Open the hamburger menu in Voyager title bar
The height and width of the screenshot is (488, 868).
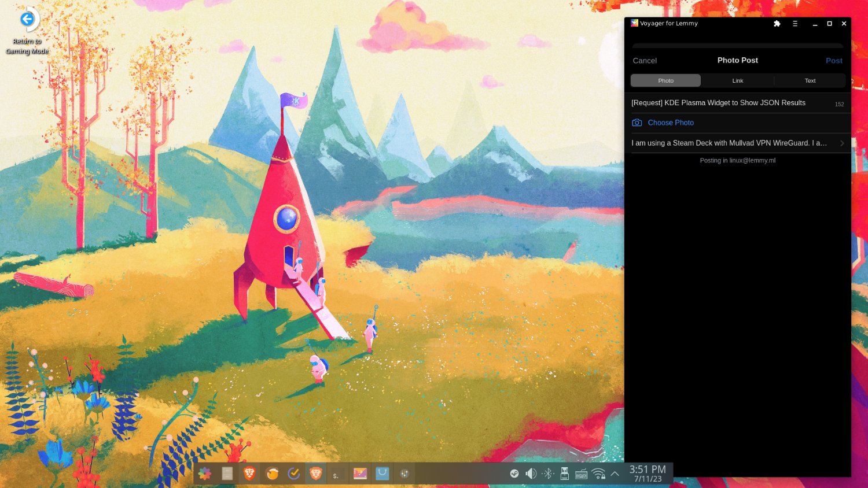(795, 24)
